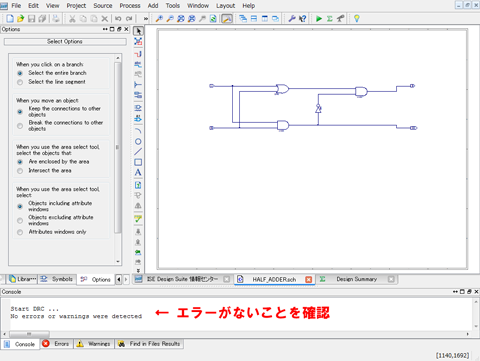The height and width of the screenshot is (361, 480).
Task: Click the Zoom In magnifier icon
Action: pos(159,19)
